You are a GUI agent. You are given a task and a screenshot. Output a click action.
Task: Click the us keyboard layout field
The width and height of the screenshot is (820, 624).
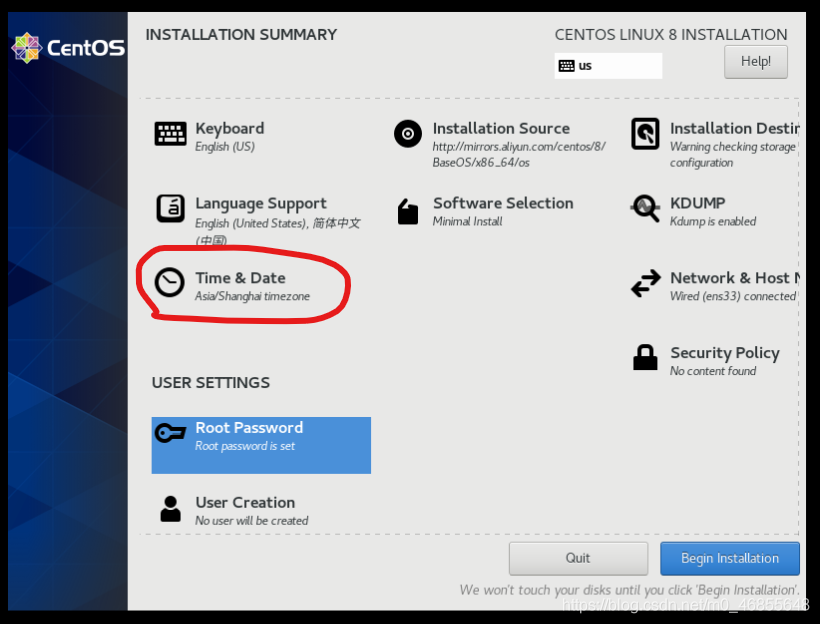pyautogui.click(x=608, y=66)
